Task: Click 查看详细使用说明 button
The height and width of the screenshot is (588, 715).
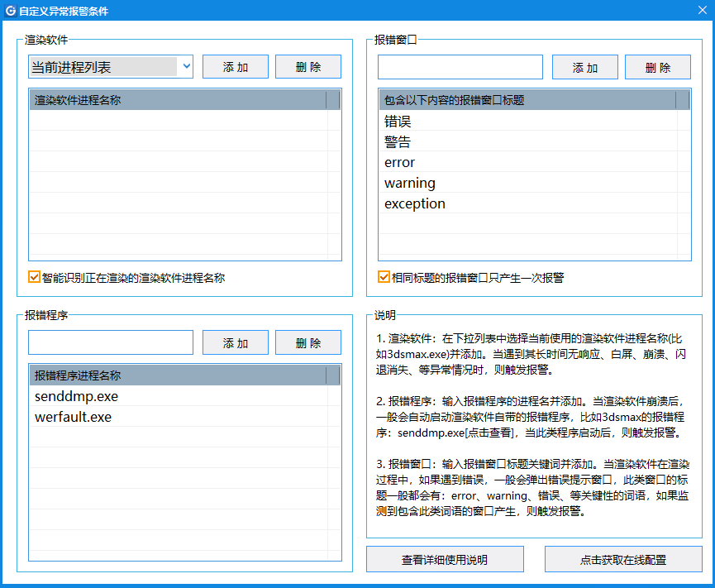Action: (x=445, y=559)
